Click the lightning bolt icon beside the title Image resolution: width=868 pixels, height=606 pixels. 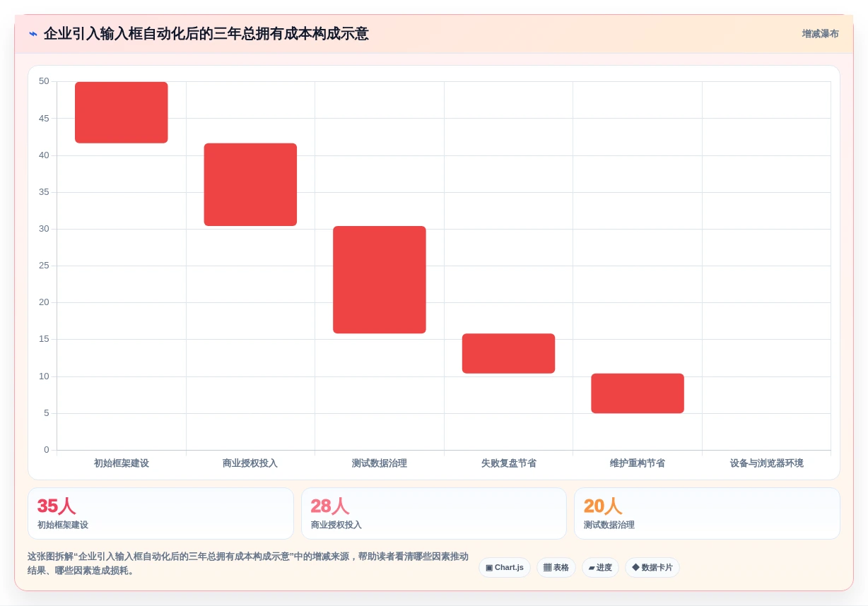click(33, 34)
